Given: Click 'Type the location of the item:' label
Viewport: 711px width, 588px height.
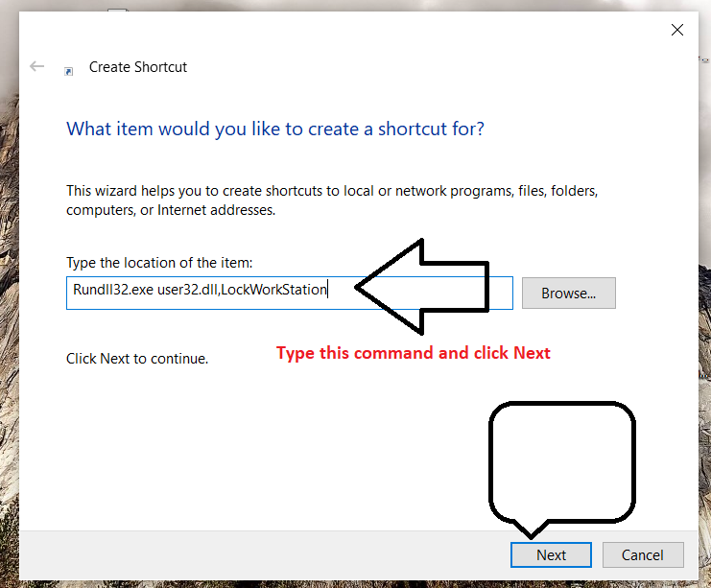Looking at the screenshot, I should 159,263.
